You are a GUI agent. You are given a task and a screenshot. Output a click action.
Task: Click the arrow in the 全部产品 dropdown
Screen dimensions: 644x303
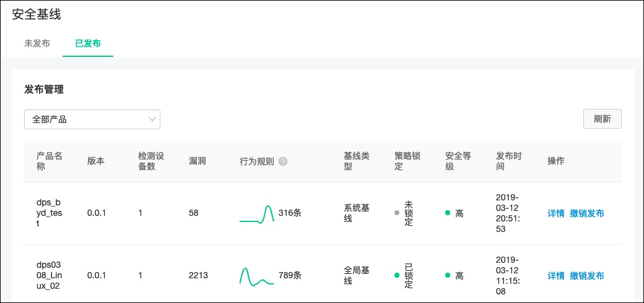(x=152, y=119)
